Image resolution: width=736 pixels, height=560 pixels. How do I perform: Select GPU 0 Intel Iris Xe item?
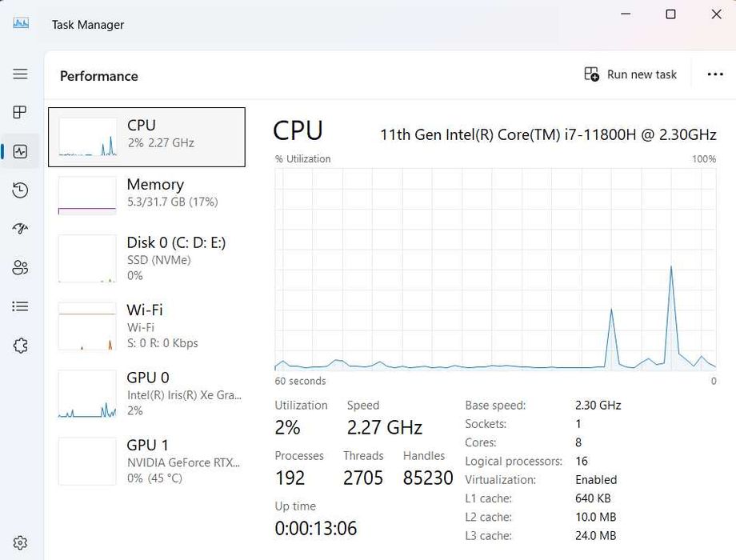coord(146,393)
